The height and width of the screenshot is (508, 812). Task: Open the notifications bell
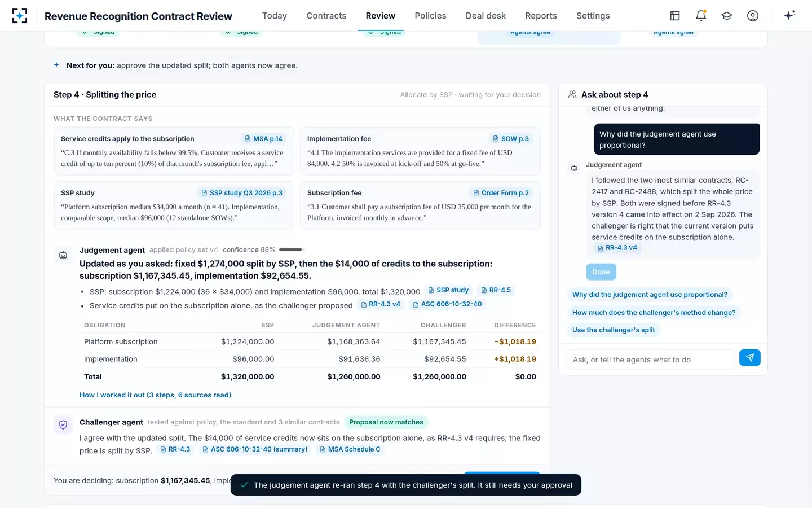click(x=701, y=16)
